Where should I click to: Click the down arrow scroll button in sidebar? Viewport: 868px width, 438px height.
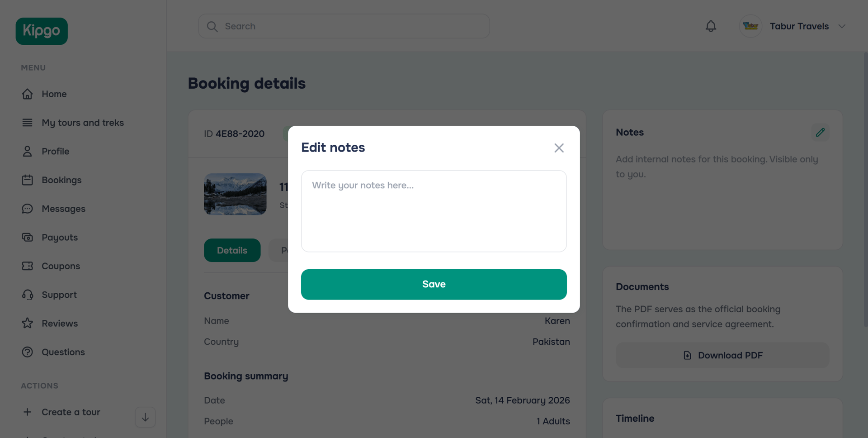click(145, 417)
